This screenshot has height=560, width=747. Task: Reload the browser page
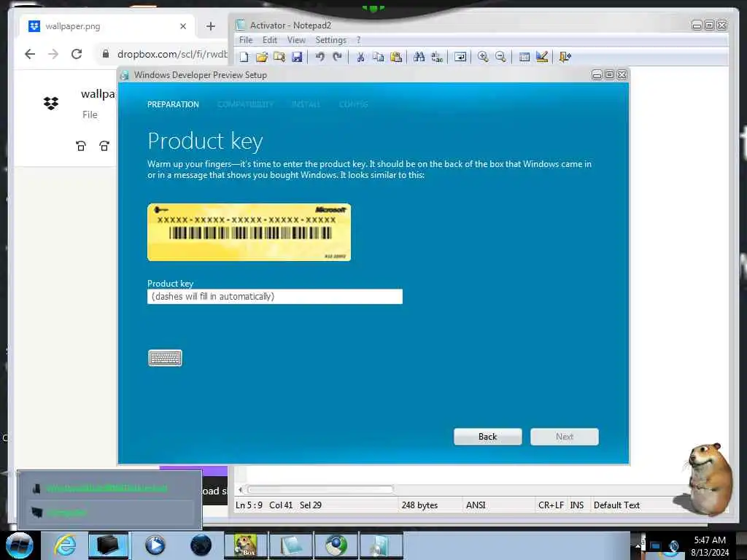[77, 54]
